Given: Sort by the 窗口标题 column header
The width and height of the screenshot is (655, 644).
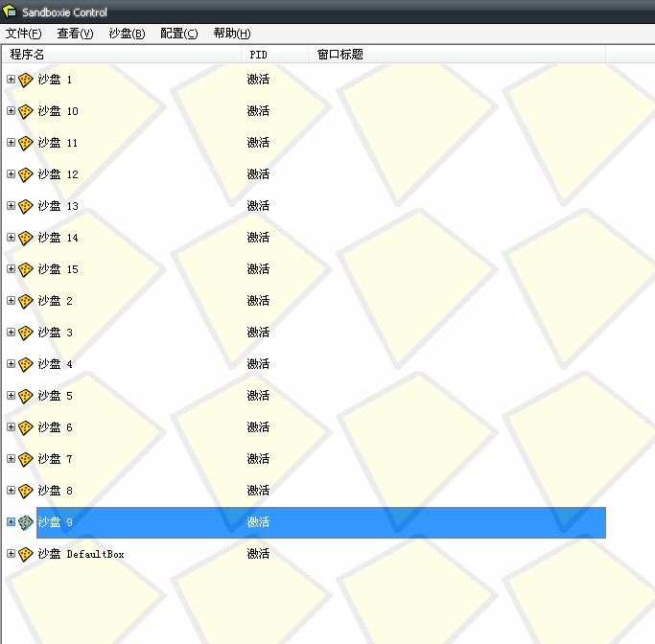Looking at the screenshot, I should coord(457,55).
